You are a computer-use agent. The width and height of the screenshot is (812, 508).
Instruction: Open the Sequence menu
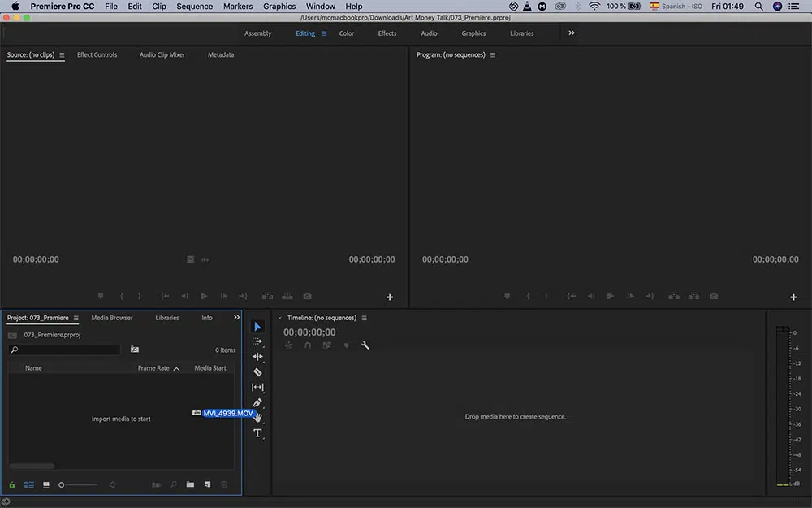(194, 7)
